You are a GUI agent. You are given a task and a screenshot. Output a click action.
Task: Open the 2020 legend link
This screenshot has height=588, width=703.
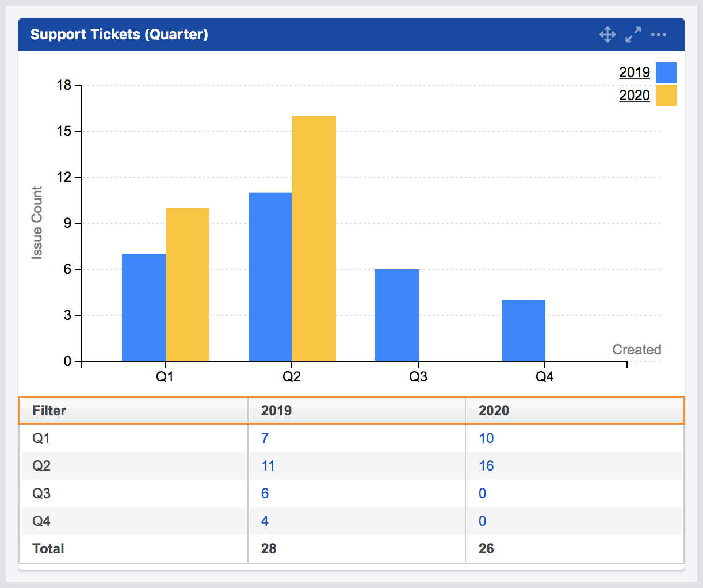point(634,95)
